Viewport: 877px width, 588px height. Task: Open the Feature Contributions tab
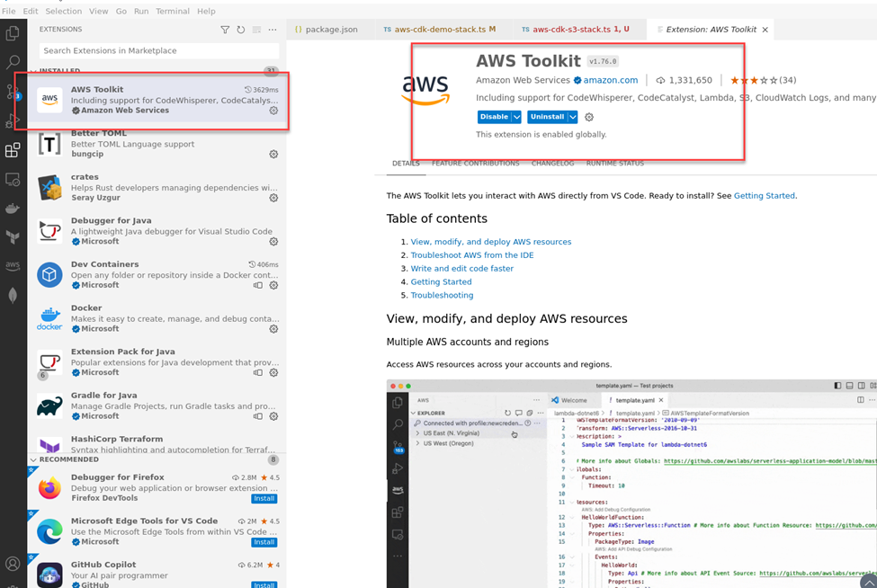tap(476, 164)
